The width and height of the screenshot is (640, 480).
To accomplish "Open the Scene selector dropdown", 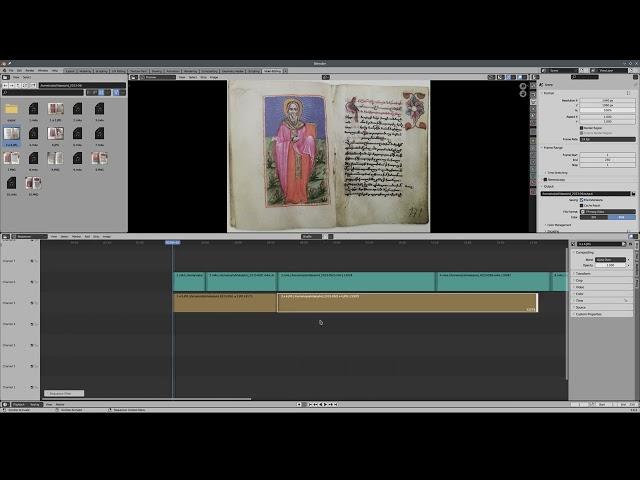I will (x=560, y=71).
